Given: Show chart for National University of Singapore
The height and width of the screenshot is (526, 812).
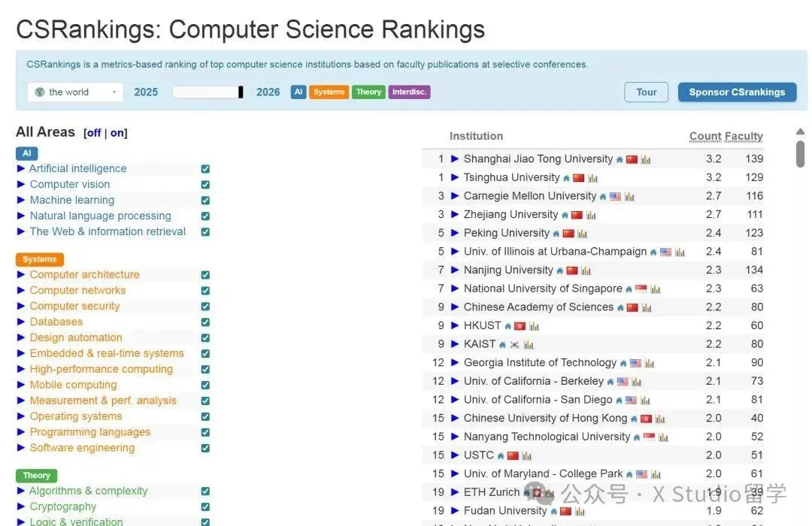Looking at the screenshot, I should (656, 289).
